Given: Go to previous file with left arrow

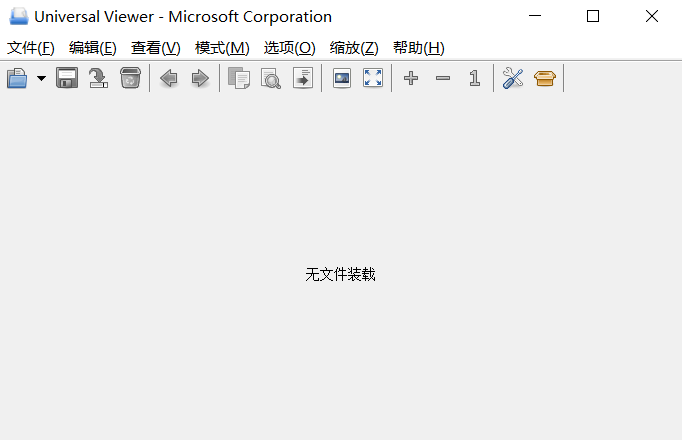Looking at the screenshot, I should [169, 79].
